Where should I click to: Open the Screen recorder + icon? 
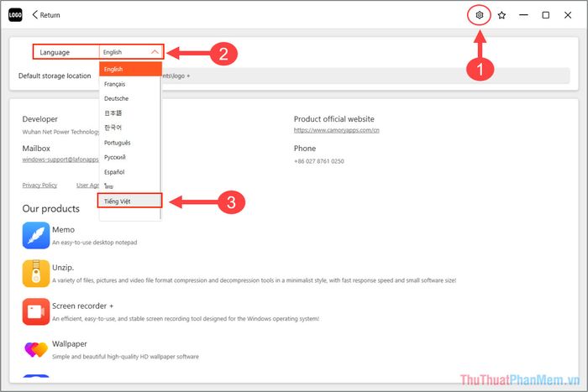pos(36,311)
